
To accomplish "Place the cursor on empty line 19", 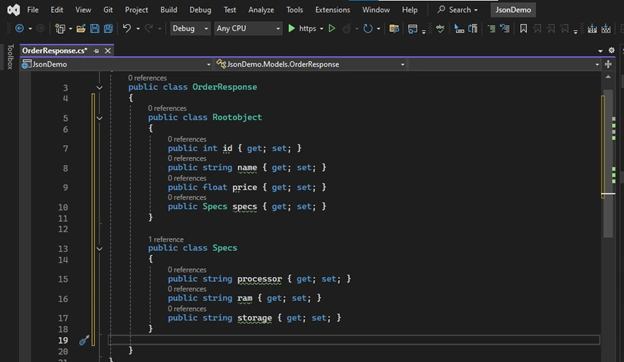I will click(354, 340).
